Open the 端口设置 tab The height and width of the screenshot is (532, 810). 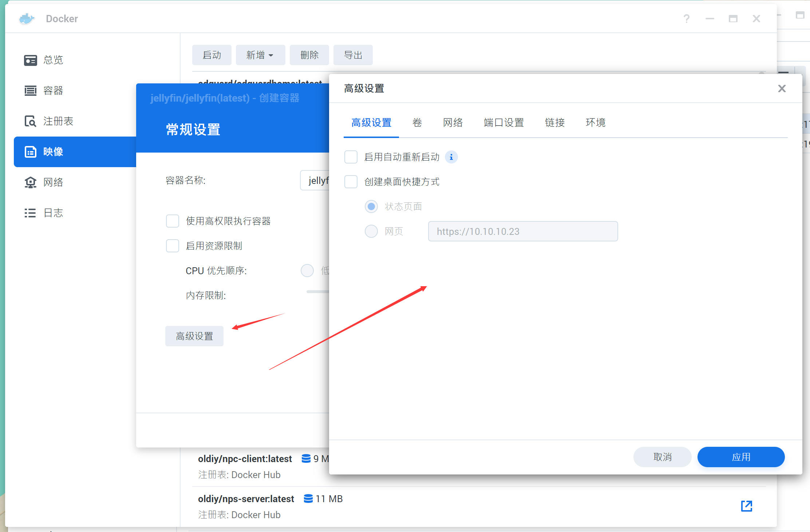click(x=504, y=123)
